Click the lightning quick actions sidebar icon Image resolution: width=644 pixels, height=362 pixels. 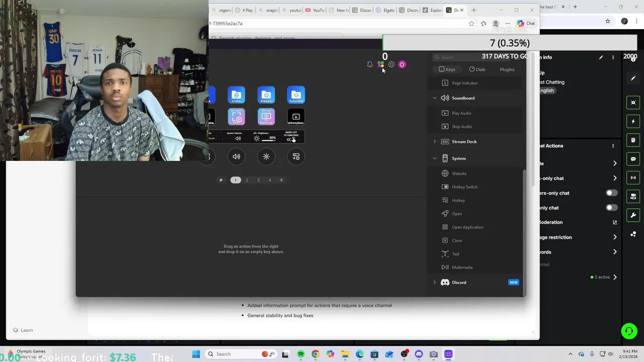pyautogui.click(x=633, y=121)
